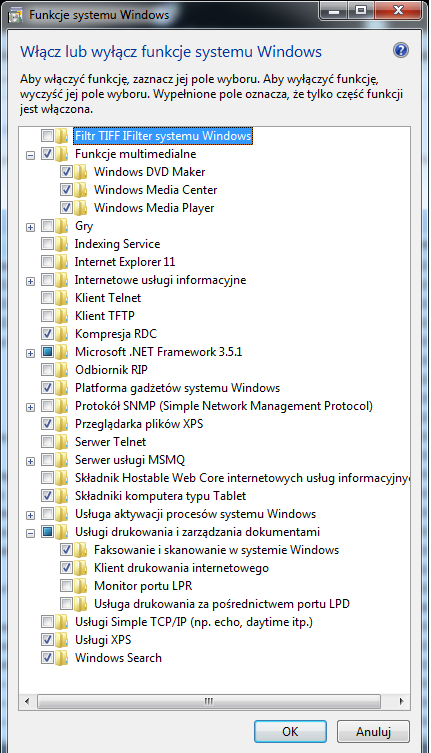The height and width of the screenshot is (753, 431).
Task: Expand Internetowe usługi informacyjne node
Action: [30, 281]
